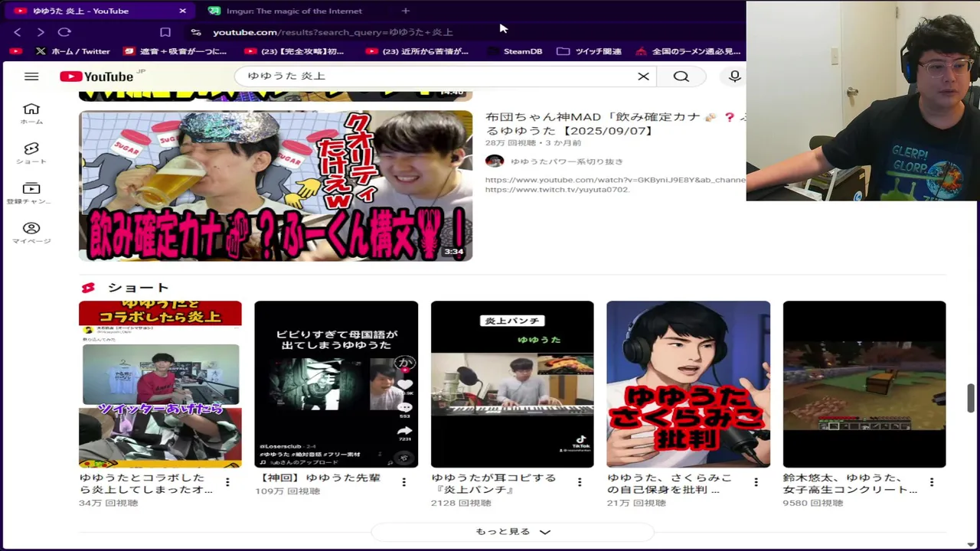This screenshot has width=980, height=551.
Task: Open options for 炎上パンチ short
Action: [x=580, y=482]
